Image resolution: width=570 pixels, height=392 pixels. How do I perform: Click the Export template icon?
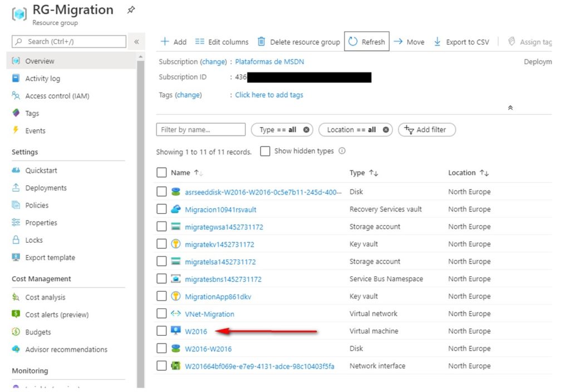pos(16,257)
